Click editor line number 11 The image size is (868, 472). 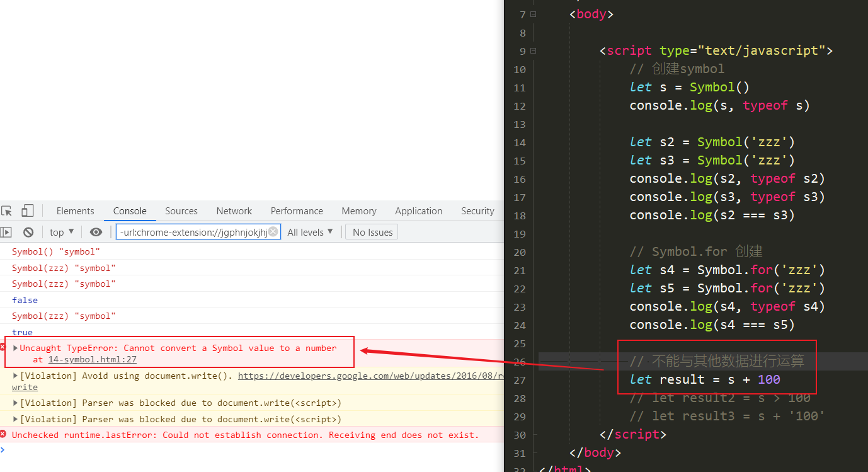pyautogui.click(x=519, y=88)
